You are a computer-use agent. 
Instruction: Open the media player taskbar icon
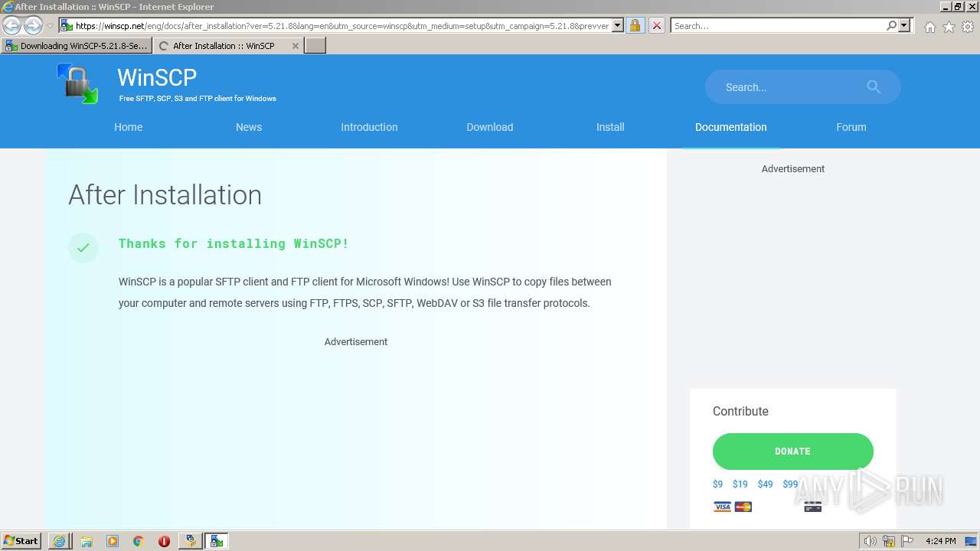pos(113,541)
